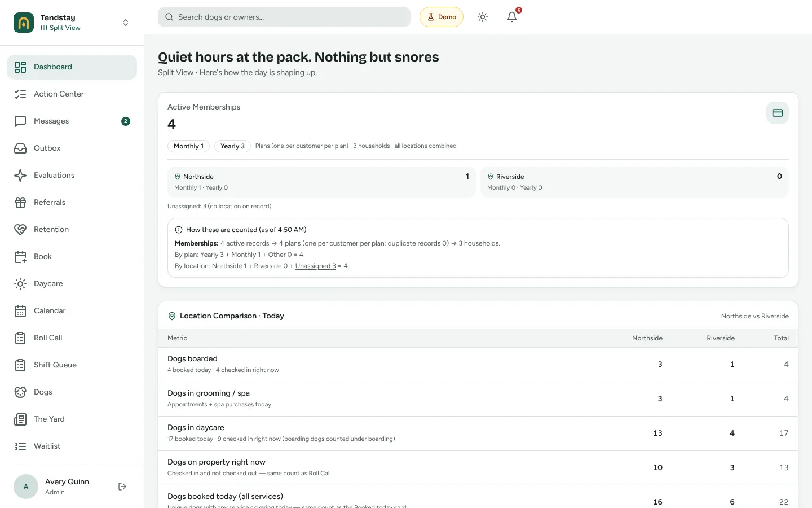Click Dogs on property right now row
Screen dimensions: 812x508
click(x=478, y=468)
